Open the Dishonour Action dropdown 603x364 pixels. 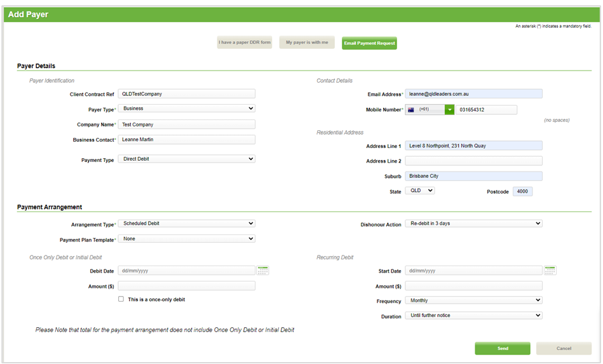click(x=473, y=224)
